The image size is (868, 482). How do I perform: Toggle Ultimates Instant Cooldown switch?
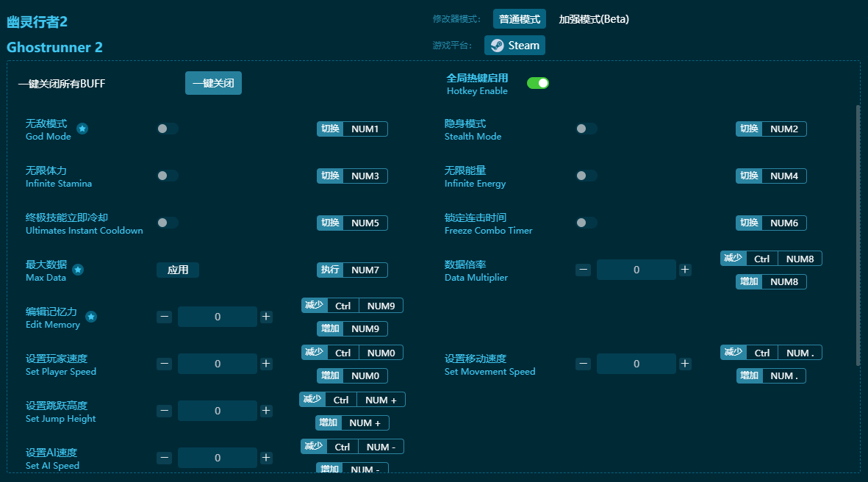point(167,223)
